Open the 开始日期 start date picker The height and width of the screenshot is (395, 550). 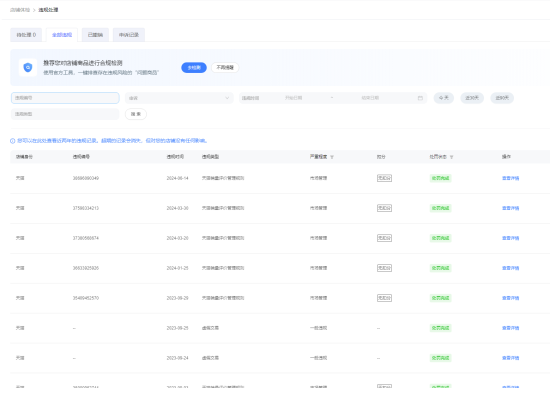point(294,98)
